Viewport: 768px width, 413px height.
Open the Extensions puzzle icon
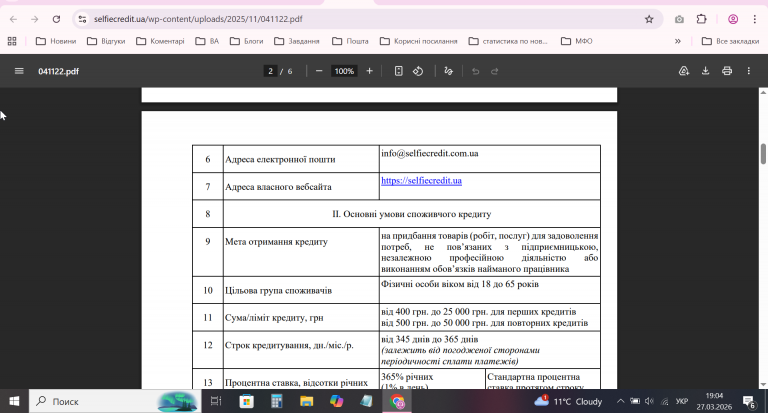[x=701, y=19]
